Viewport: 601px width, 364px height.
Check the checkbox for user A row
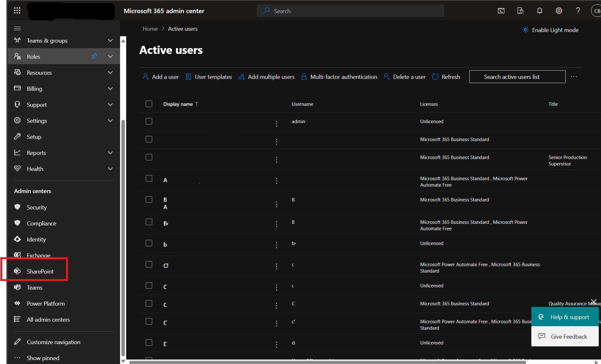[149, 178]
